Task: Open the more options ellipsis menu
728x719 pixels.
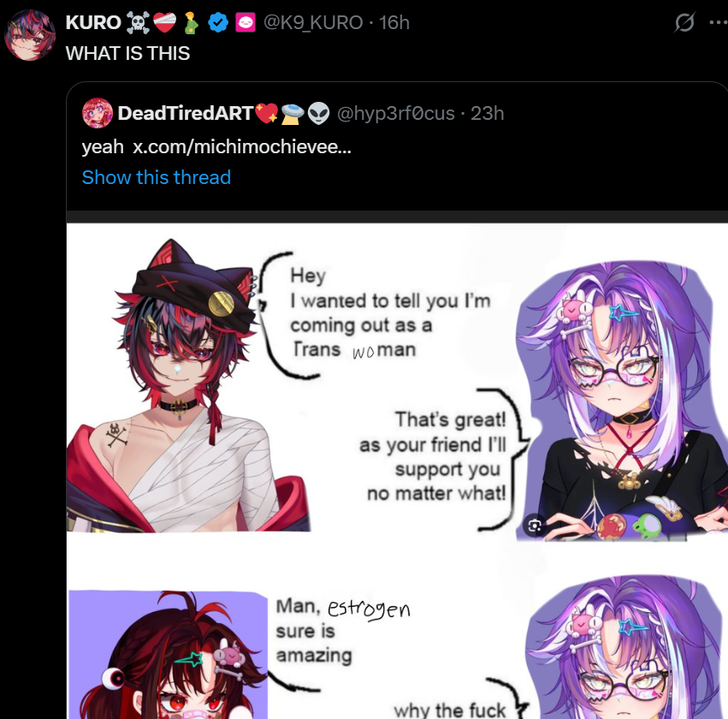Action: [719, 22]
